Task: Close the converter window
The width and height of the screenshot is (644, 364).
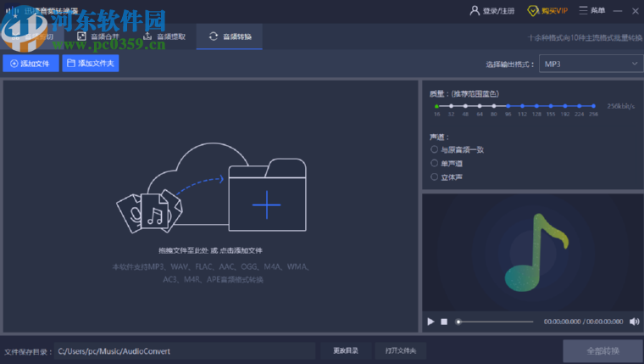Action: [x=636, y=11]
